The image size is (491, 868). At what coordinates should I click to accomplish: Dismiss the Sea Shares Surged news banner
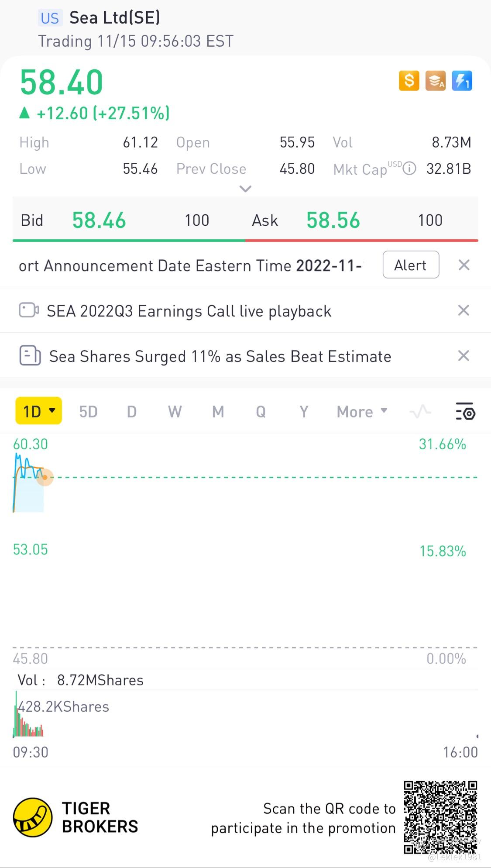(464, 356)
